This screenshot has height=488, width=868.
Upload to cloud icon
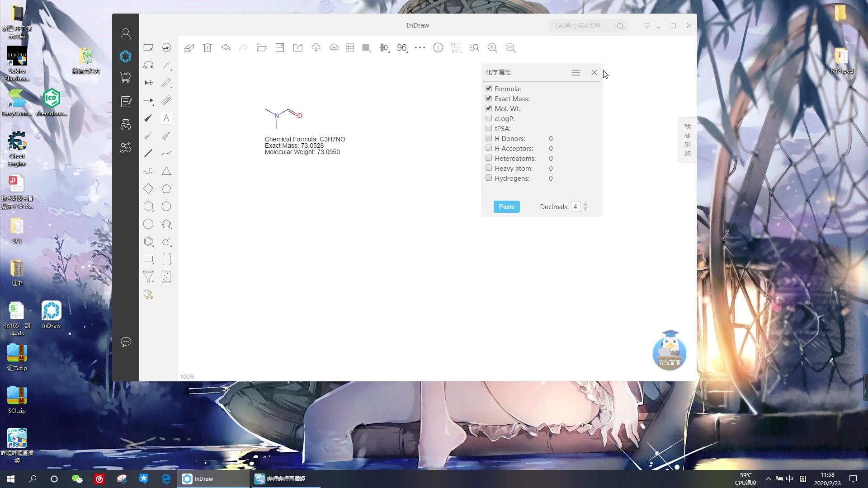click(x=334, y=47)
